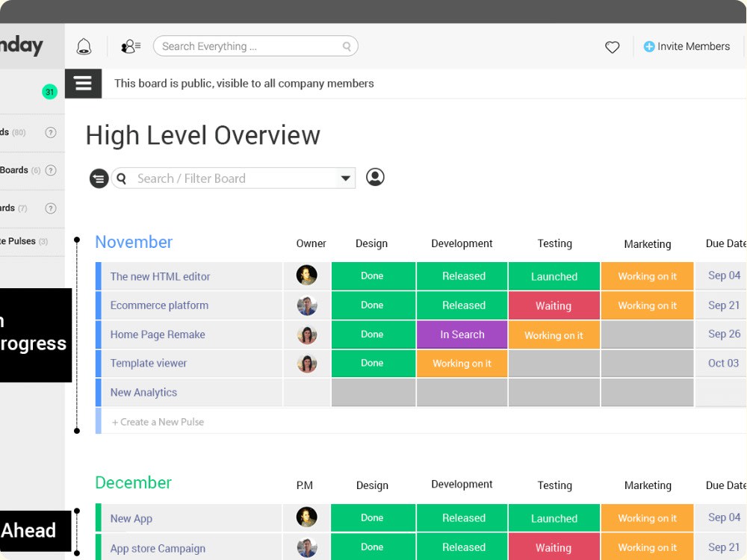
Task: Click owner avatar for The new HTML editor
Action: [307, 276]
